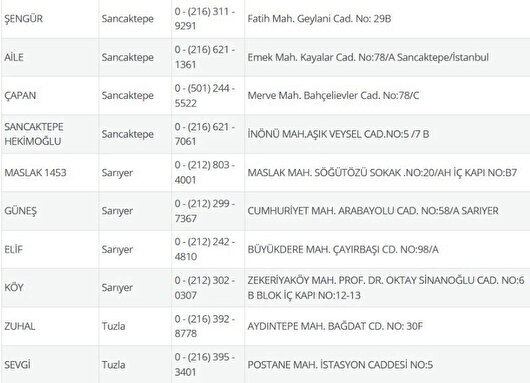The height and width of the screenshot is (383, 530).
Task: Select address CUMHURİYET MAH. ARABAYOLU CAD.
Action: (373, 211)
